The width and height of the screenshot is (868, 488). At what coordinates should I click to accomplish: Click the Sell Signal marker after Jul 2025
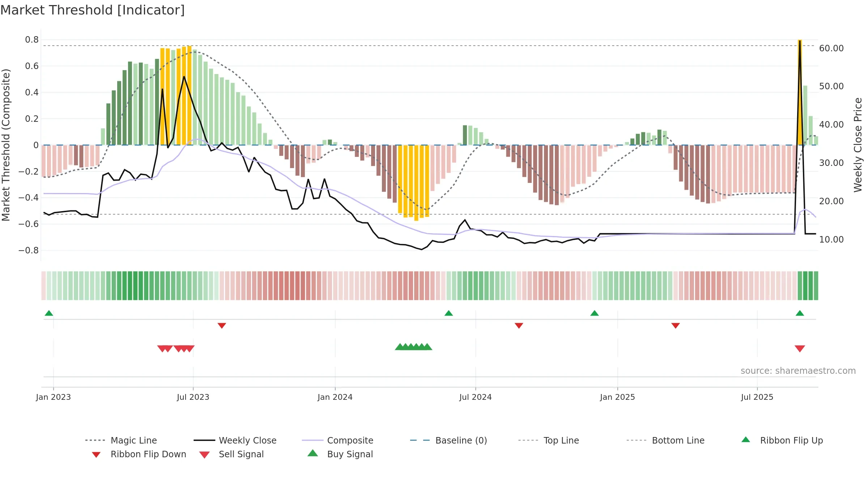point(800,348)
